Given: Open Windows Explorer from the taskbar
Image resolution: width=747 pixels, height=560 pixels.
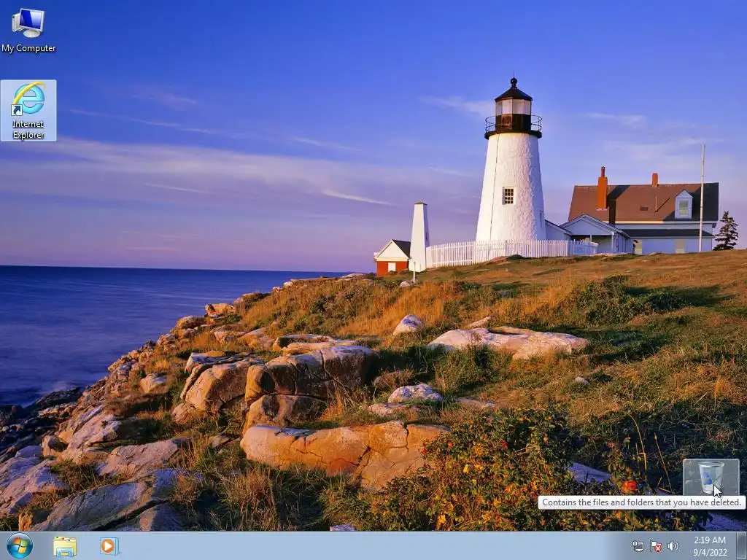Looking at the screenshot, I should pos(65,546).
